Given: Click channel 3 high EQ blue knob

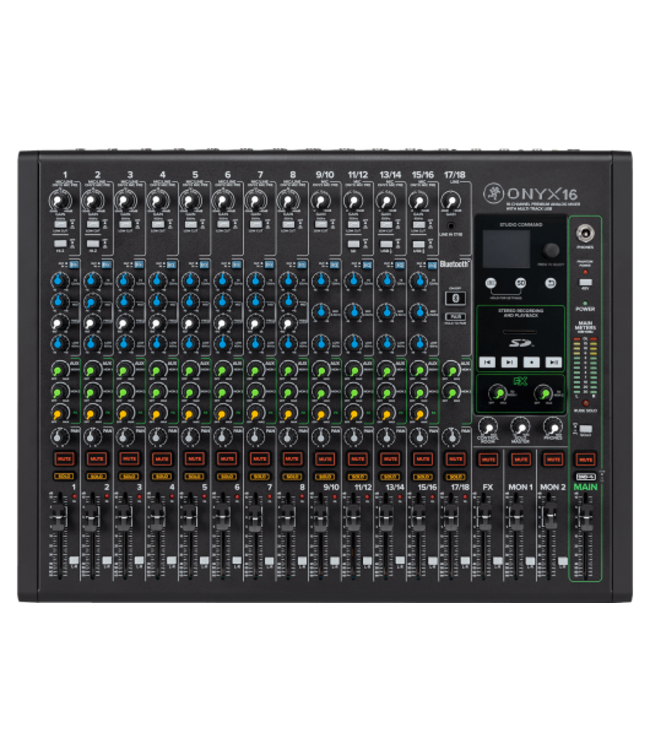Looking at the screenshot, I should [125, 280].
